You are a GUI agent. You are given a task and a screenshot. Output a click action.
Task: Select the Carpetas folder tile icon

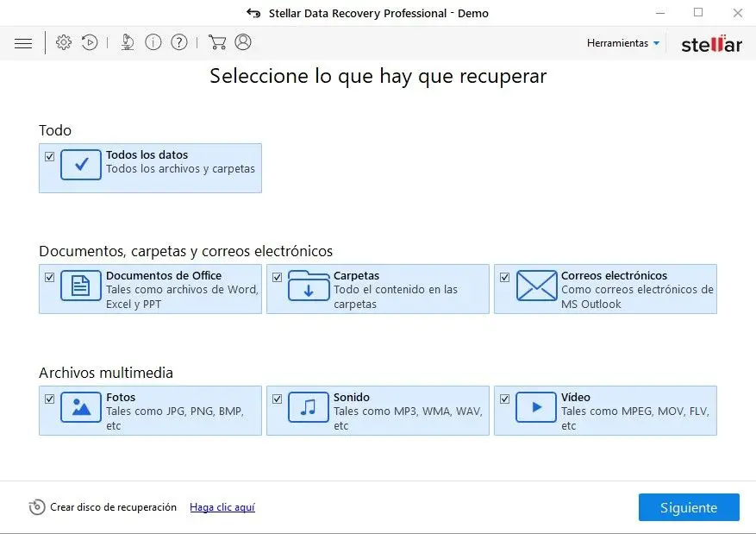point(309,286)
